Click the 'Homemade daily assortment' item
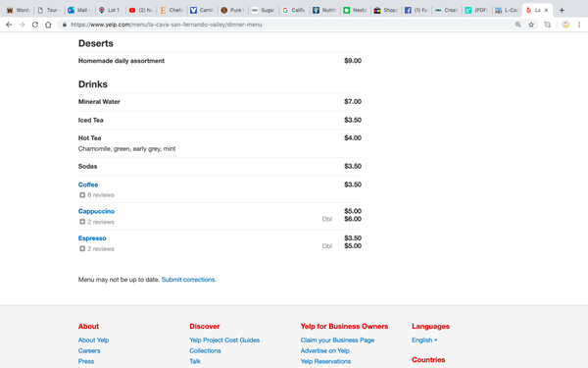 coord(122,61)
